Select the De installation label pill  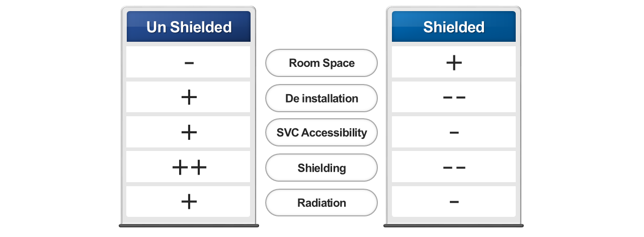tap(321, 98)
